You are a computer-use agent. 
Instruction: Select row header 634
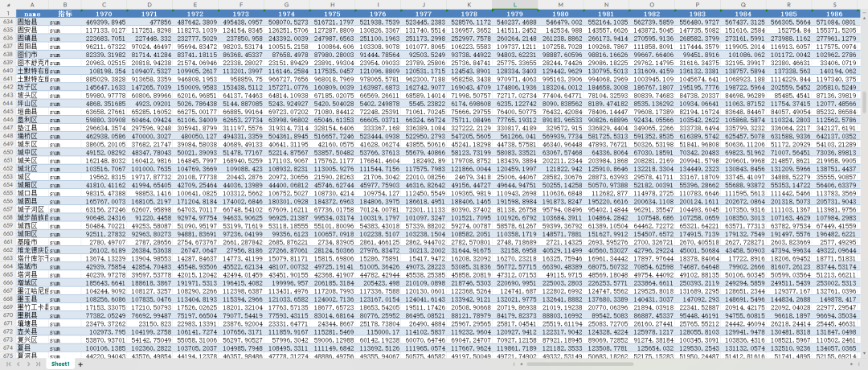click(x=8, y=21)
